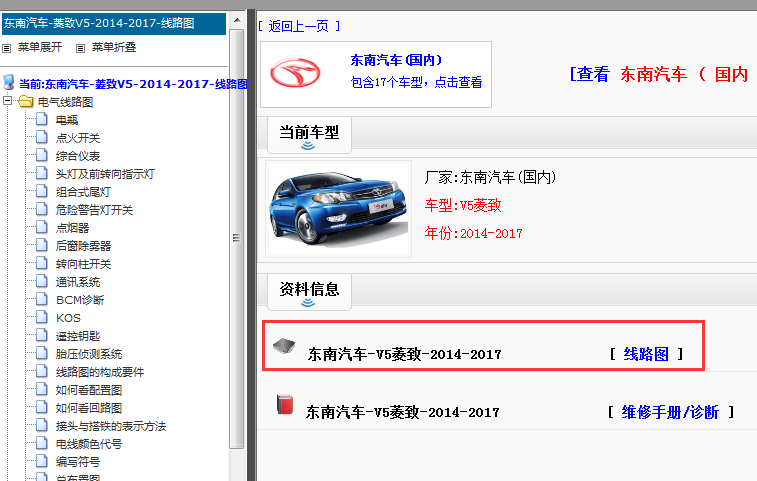
Task: Select 危险警告灯开关 in the tree
Action: tap(94, 210)
